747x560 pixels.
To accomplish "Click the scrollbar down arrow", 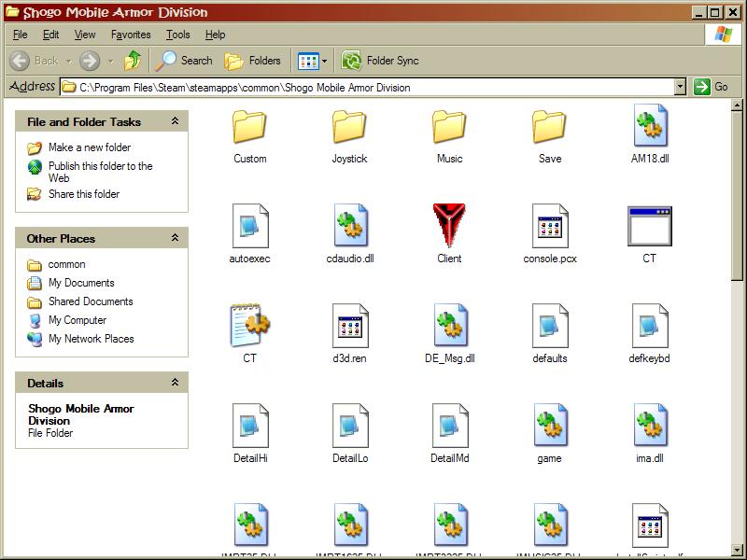I will [737, 550].
